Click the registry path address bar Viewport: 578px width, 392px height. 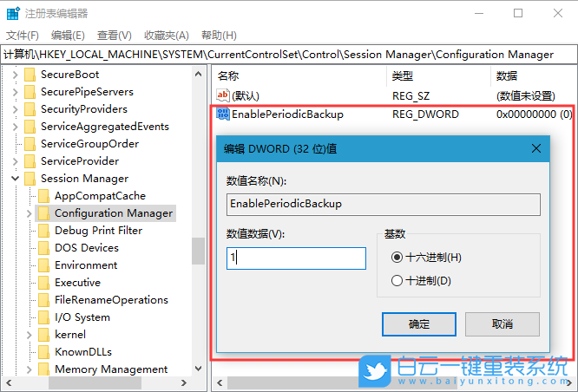click(289, 55)
